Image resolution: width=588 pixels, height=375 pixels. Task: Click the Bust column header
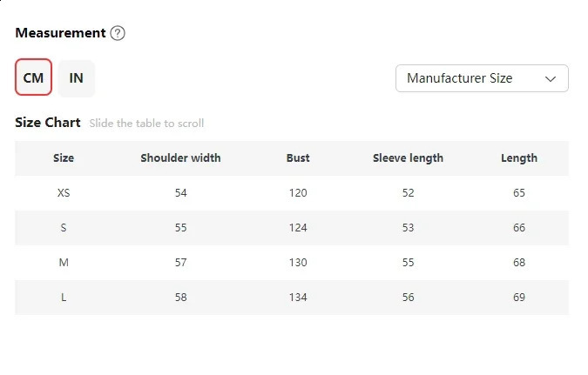(298, 158)
